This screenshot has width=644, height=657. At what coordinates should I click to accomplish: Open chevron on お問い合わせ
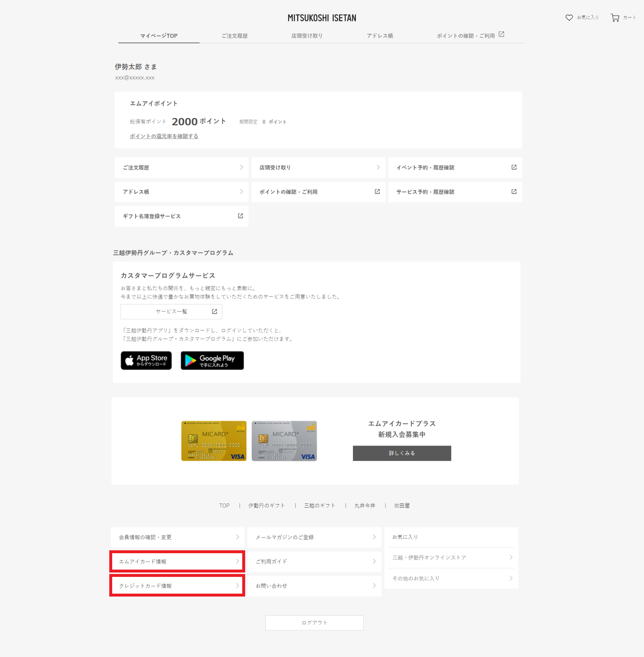pyautogui.click(x=374, y=586)
